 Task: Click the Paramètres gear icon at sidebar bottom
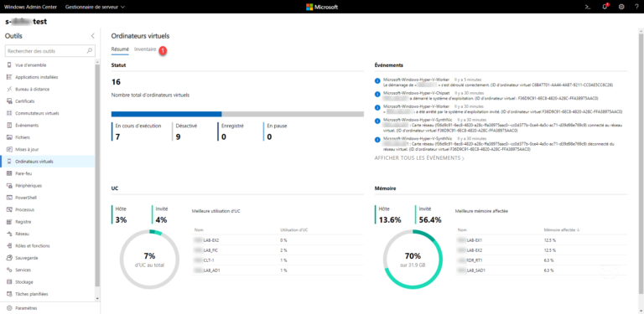[x=9, y=308]
